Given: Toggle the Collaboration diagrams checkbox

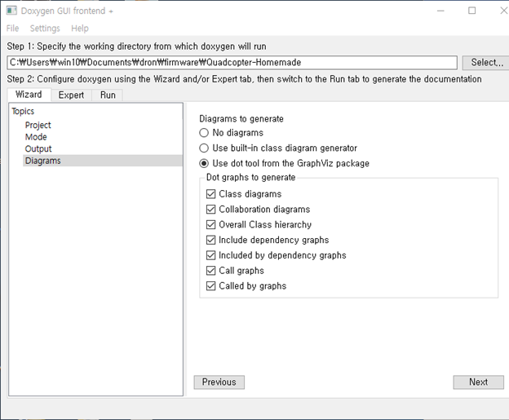Looking at the screenshot, I should pos(211,210).
